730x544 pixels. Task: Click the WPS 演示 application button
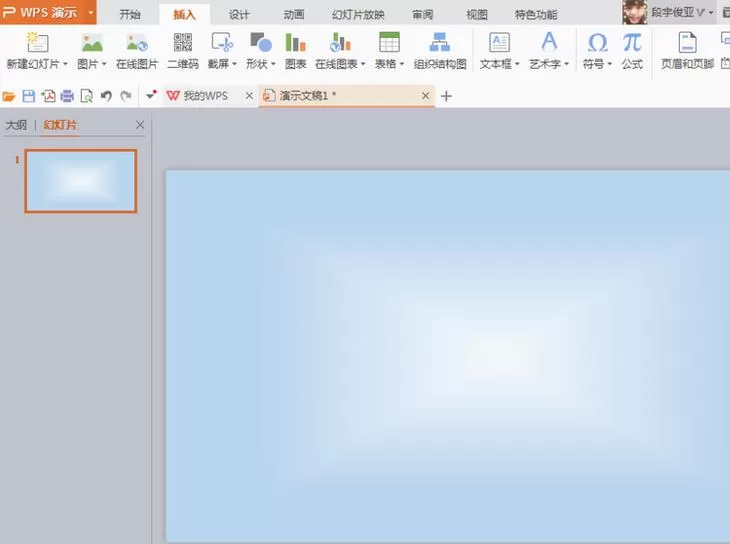pos(43,12)
